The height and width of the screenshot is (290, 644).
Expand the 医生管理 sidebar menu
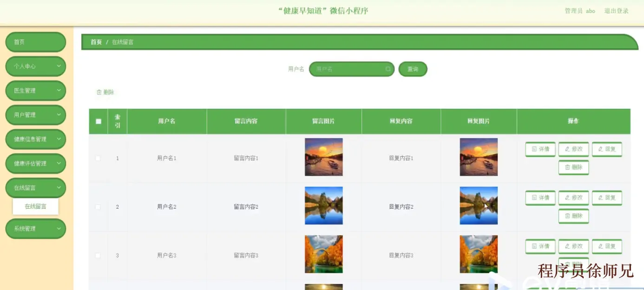pyautogui.click(x=35, y=91)
